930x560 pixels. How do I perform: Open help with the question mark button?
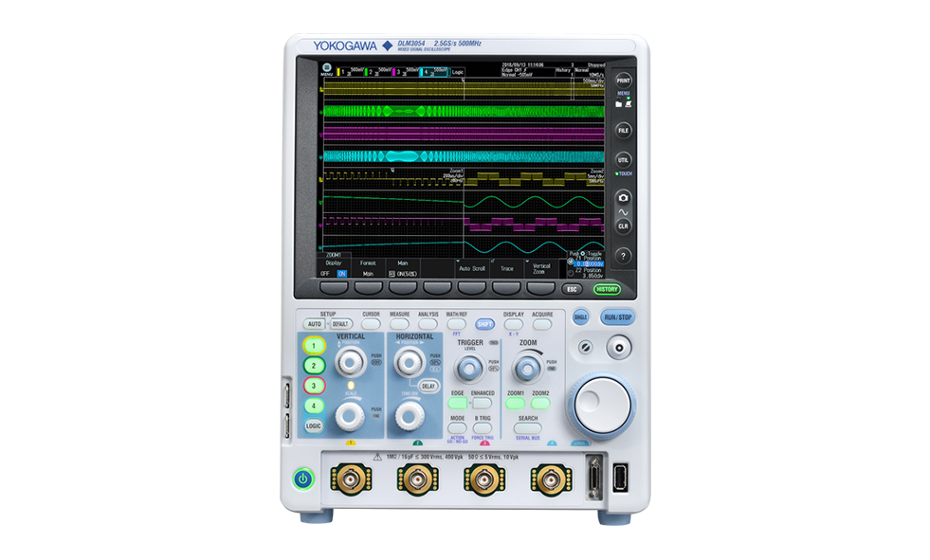tap(623, 256)
